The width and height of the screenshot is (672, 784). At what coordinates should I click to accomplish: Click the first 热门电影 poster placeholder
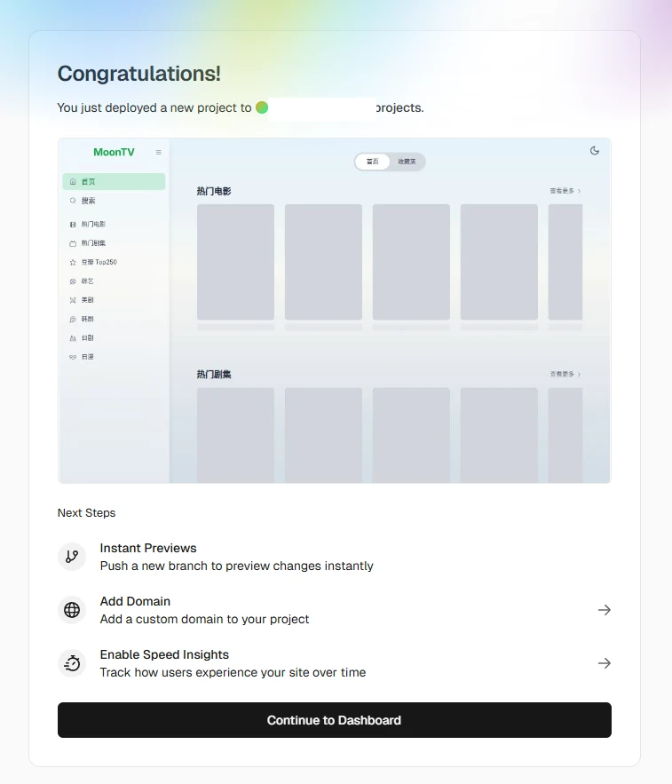pos(235,262)
